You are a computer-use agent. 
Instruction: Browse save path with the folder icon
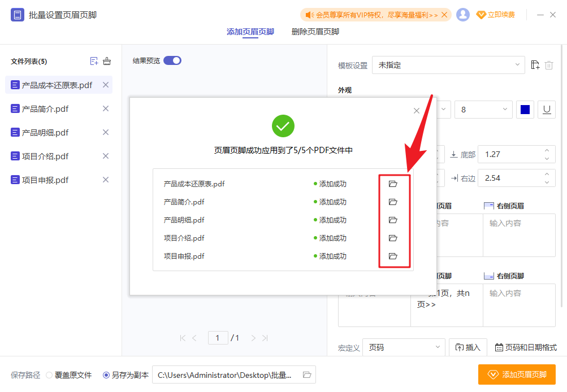[x=307, y=374]
